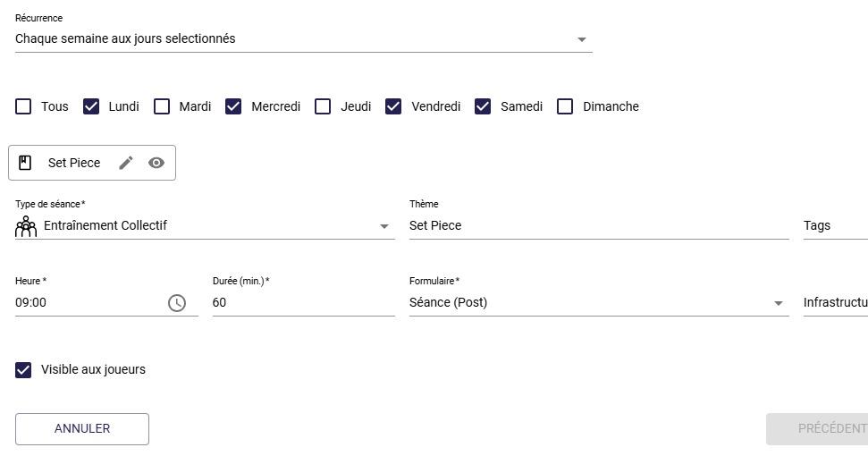Check the Dimanche checkbox

point(565,106)
